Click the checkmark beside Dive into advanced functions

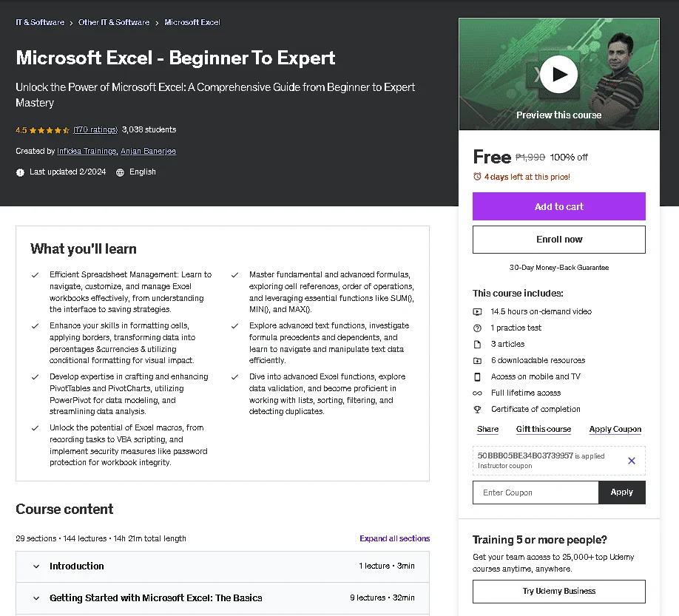pyautogui.click(x=234, y=377)
